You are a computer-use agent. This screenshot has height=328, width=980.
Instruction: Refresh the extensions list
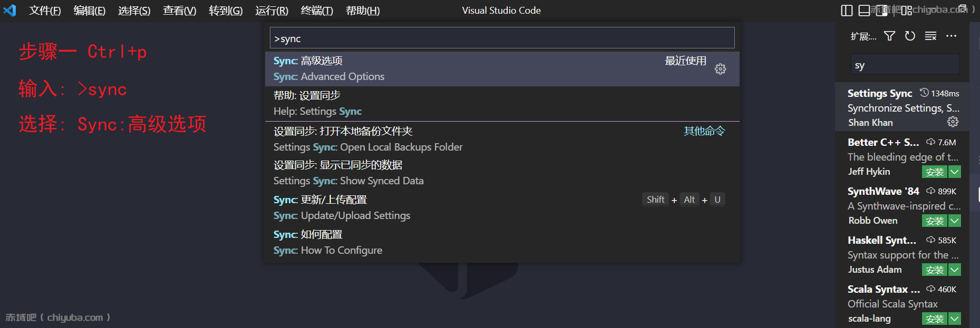tap(910, 36)
